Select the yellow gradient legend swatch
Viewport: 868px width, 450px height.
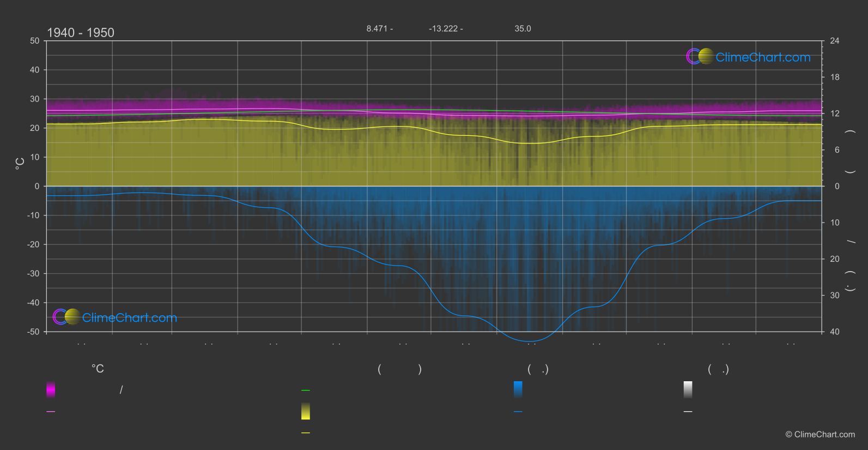click(x=306, y=411)
